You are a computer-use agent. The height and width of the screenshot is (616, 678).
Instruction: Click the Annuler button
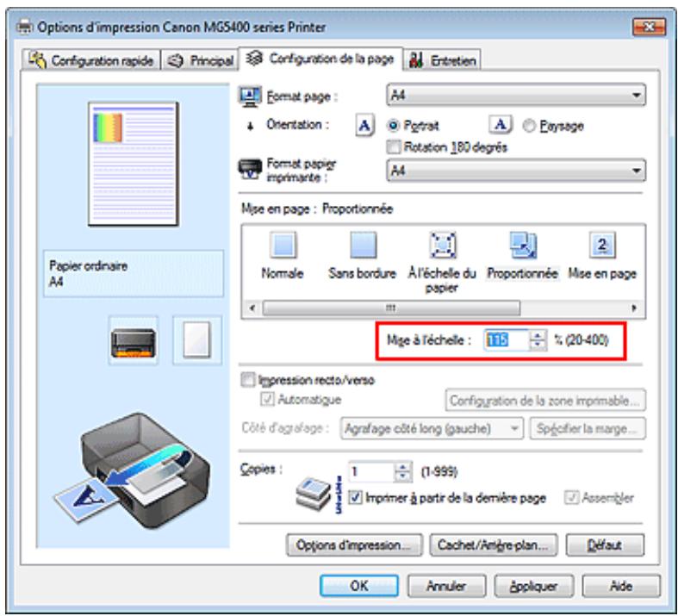(446, 586)
